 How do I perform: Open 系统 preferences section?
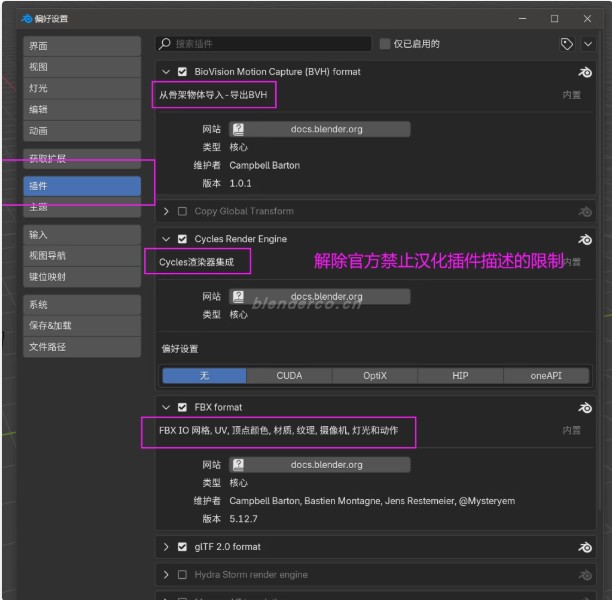coord(82,304)
